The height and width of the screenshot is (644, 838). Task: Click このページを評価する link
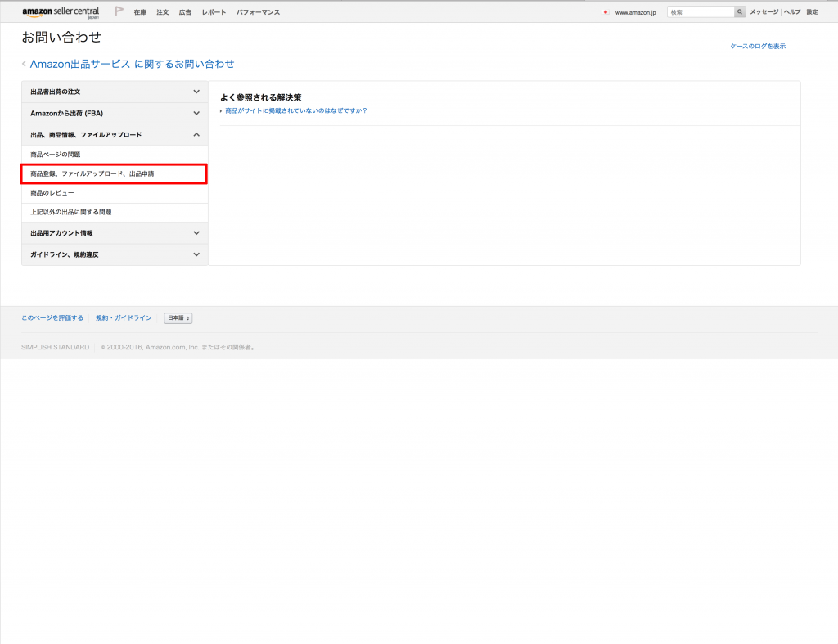tap(52, 318)
